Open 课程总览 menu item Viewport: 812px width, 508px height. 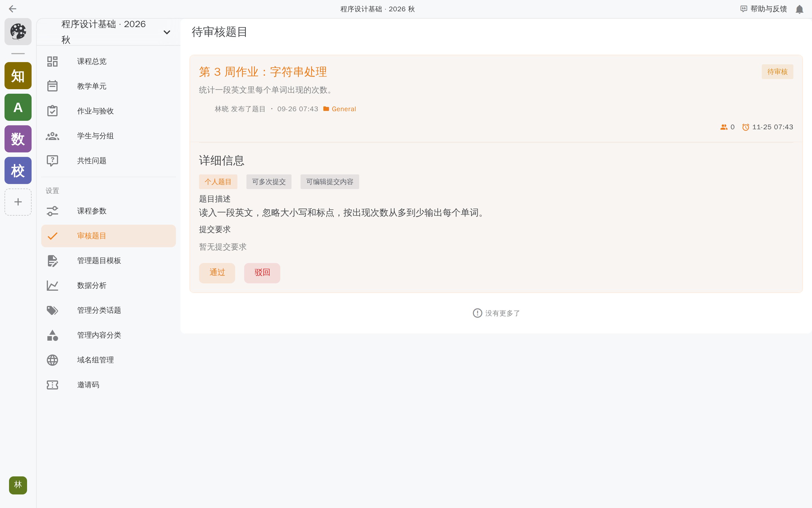[x=108, y=62]
